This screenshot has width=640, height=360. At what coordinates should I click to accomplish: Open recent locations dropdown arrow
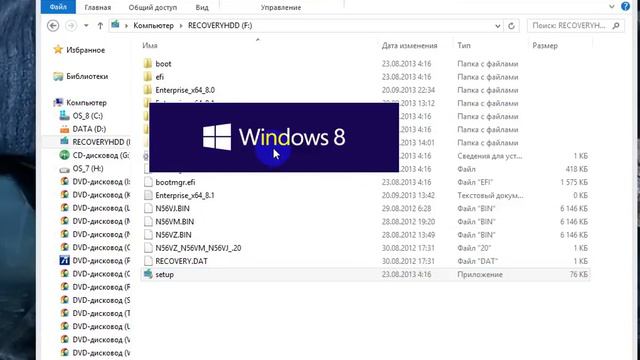(x=86, y=26)
